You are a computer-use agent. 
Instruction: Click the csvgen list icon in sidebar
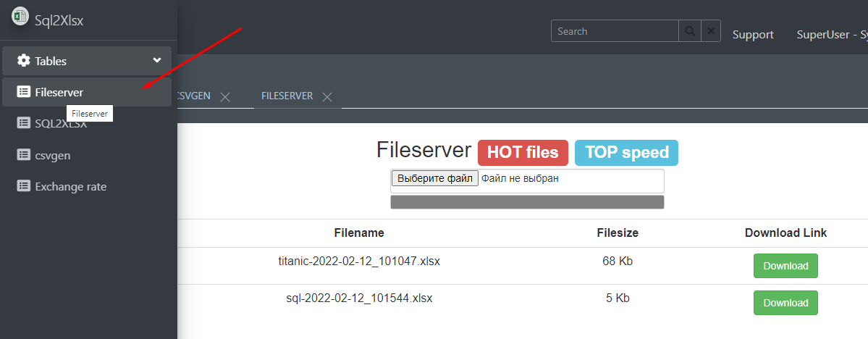coord(24,155)
